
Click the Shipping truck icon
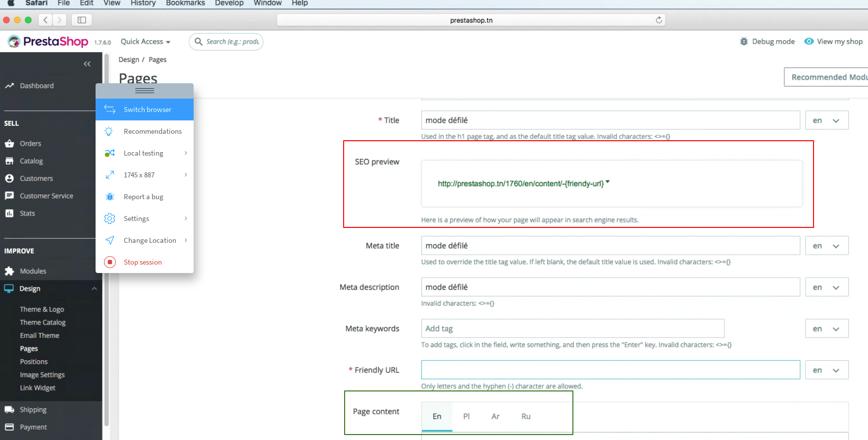point(9,410)
